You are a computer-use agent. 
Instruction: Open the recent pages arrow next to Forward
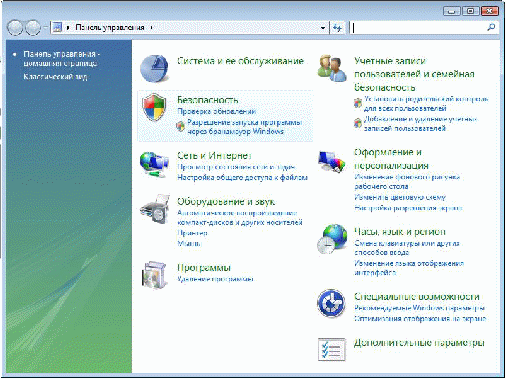pos(45,28)
